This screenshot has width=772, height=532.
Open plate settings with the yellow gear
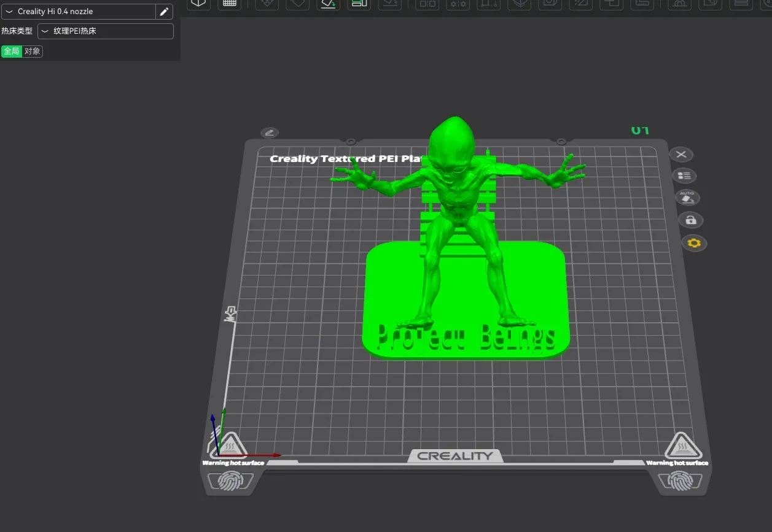pyautogui.click(x=694, y=243)
